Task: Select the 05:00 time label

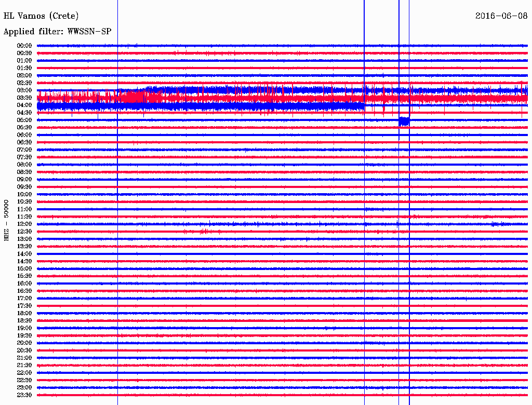Action: pos(24,120)
